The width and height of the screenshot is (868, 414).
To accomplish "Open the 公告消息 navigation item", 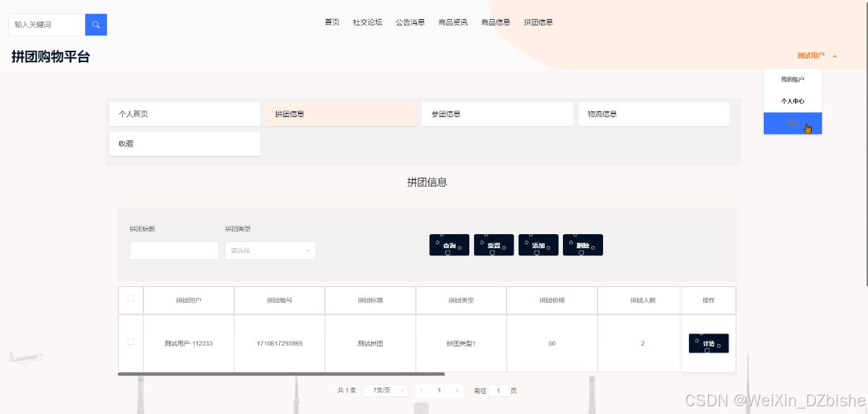I will [x=410, y=22].
